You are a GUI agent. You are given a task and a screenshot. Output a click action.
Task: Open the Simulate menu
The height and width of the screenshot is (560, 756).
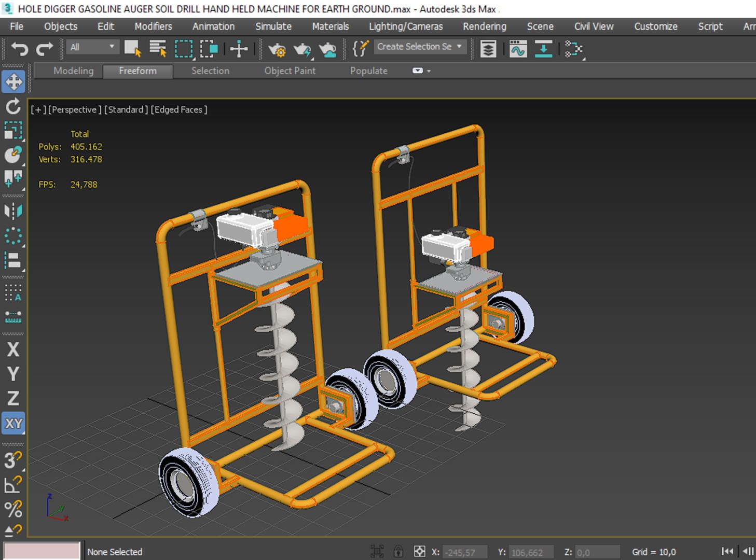(273, 26)
